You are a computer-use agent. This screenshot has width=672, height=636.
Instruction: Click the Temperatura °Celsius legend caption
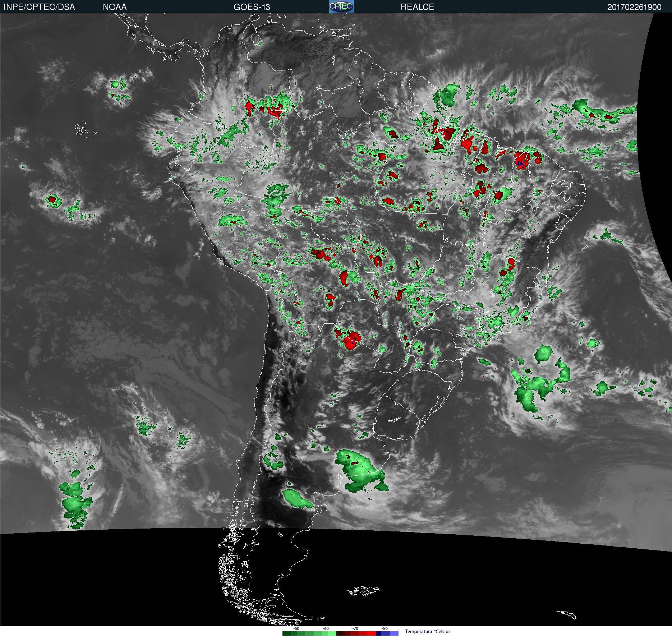point(428,632)
